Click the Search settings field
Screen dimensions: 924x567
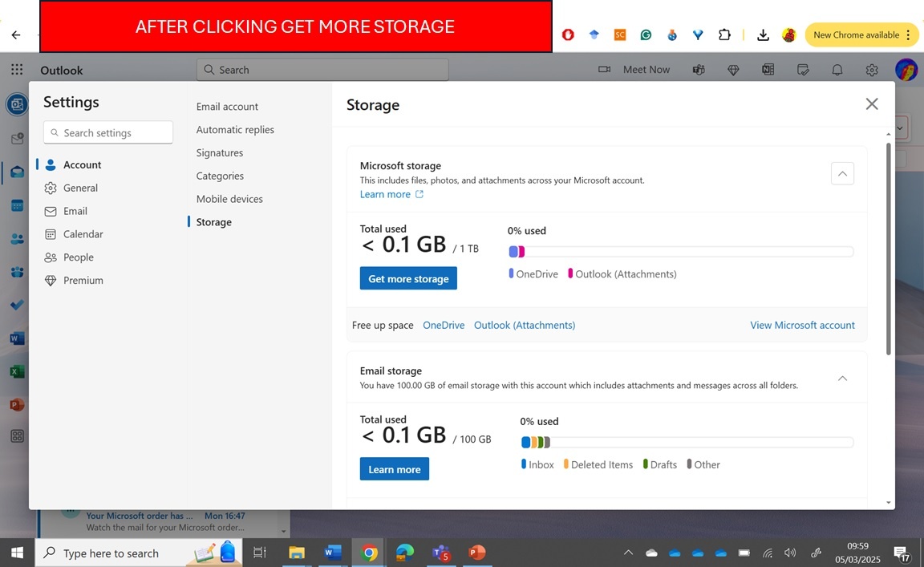point(107,132)
